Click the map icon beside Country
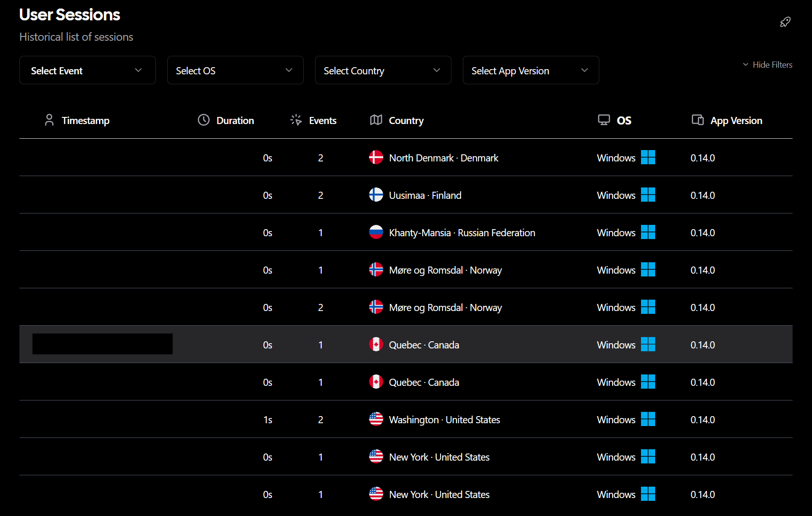The image size is (812, 516). point(376,120)
